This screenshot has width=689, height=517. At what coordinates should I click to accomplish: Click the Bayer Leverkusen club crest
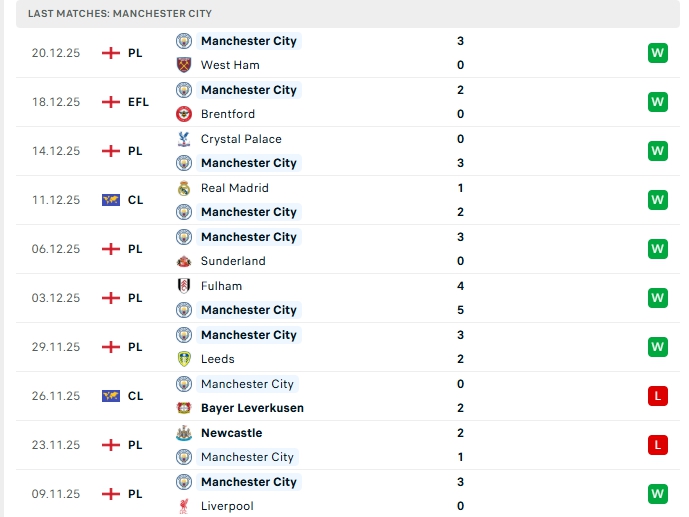coord(184,408)
